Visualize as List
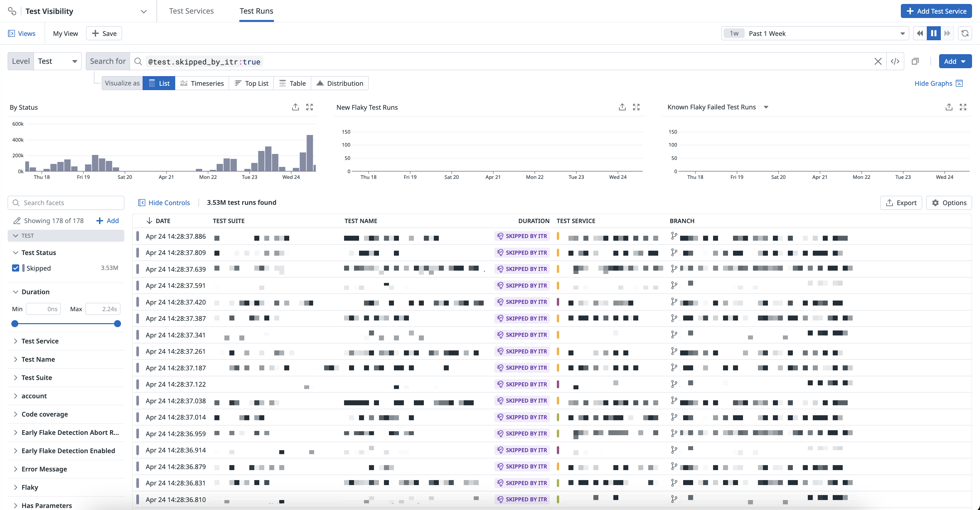The width and height of the screenshot is (980, 510). [159, 83]
